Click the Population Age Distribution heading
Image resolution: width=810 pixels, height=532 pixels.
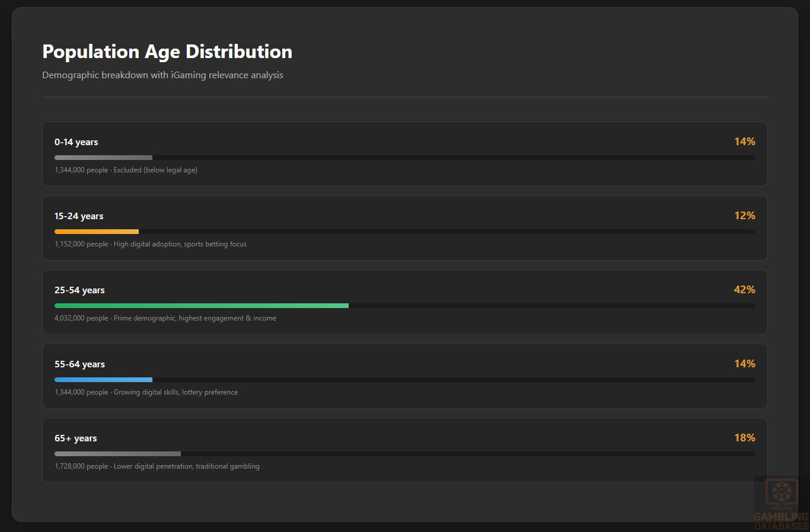point(167,52)
